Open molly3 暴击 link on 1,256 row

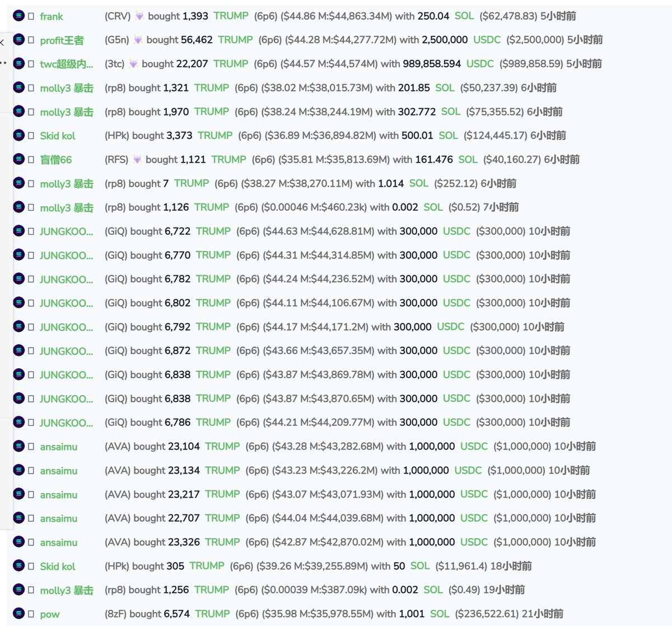[67, 591]
